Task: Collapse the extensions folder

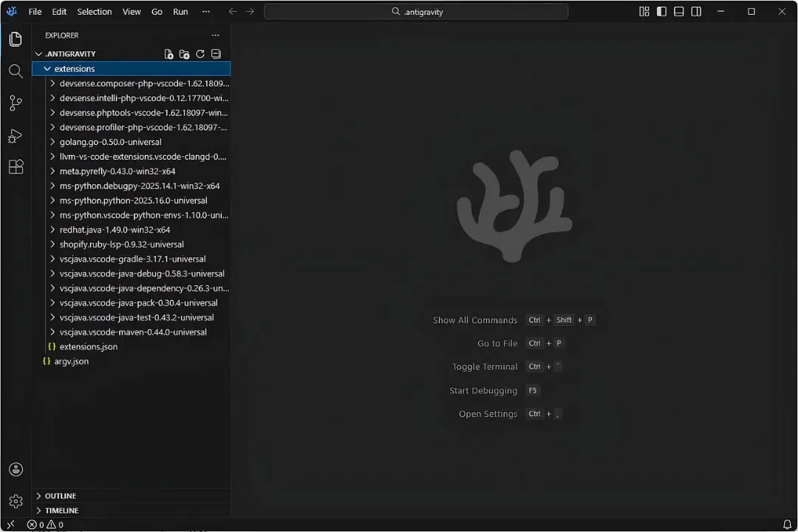Action: click(x=131, y=69)
